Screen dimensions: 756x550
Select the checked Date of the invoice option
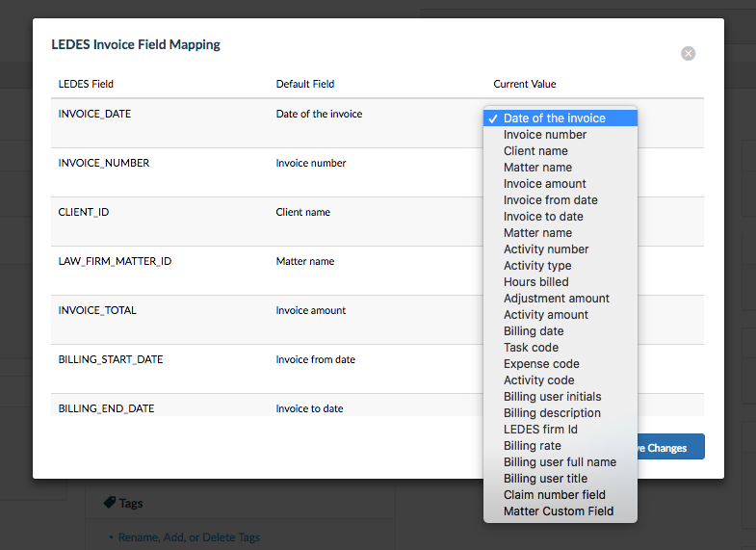[x=554, y=118]
